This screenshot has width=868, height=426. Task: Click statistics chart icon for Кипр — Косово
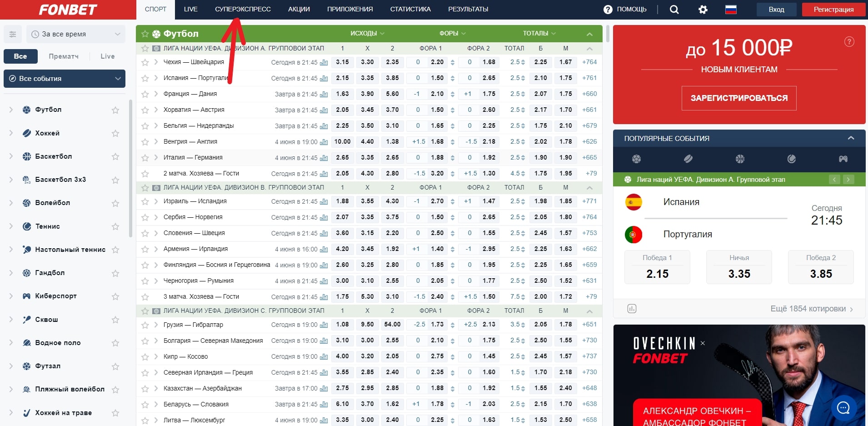(324, 356)
